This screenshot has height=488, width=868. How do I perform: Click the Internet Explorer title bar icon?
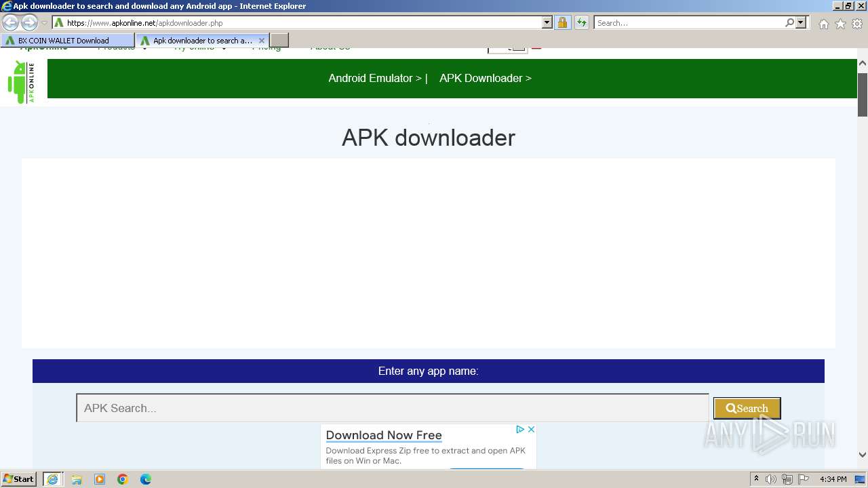tap(7, 6)
